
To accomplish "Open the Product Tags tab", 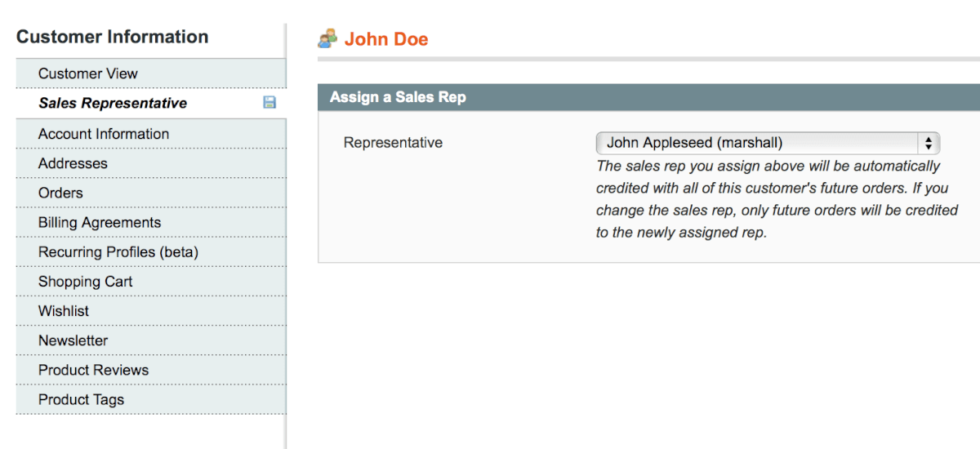I will [81, 400].
